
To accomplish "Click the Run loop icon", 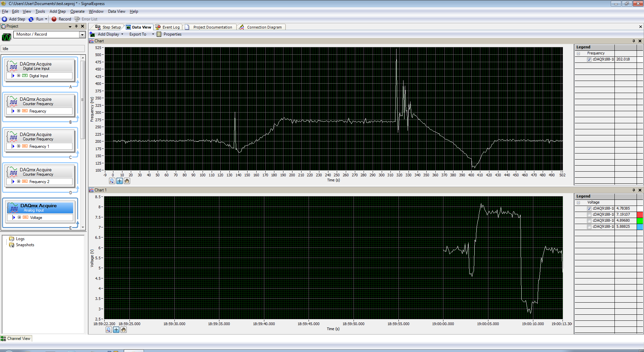I will [31, 19].
